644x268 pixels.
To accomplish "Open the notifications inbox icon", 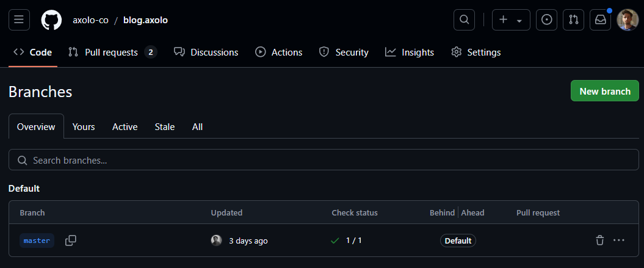I will point(600,20).
